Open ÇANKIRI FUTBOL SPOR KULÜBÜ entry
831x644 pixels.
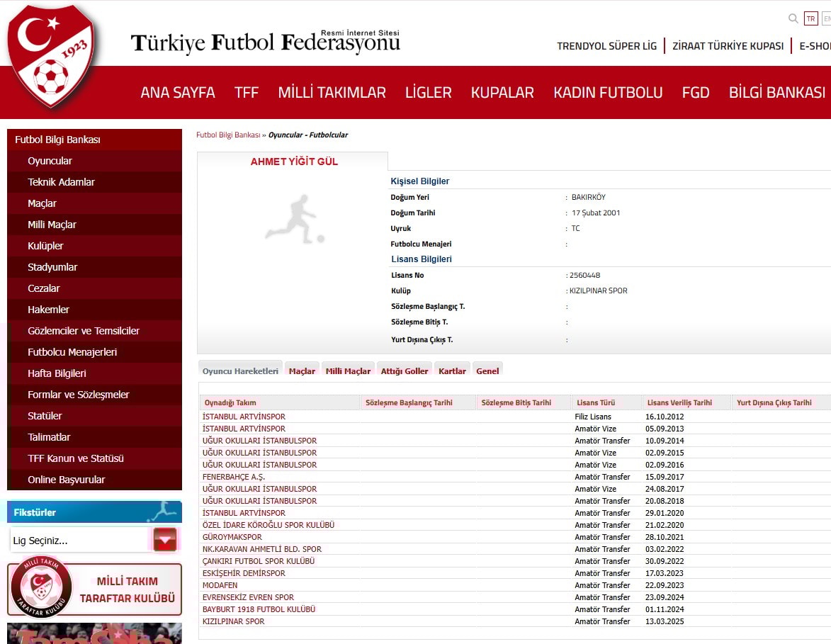259,561
